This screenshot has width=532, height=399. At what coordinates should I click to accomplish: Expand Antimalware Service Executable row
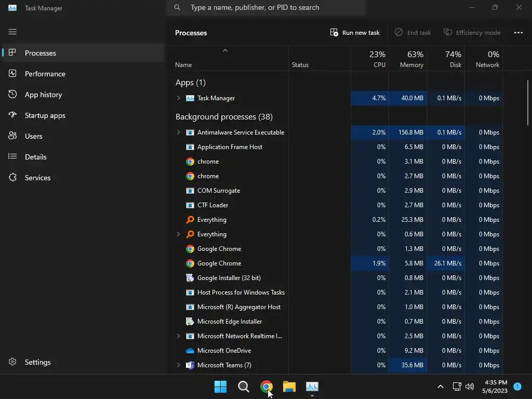tap(179, 132)
